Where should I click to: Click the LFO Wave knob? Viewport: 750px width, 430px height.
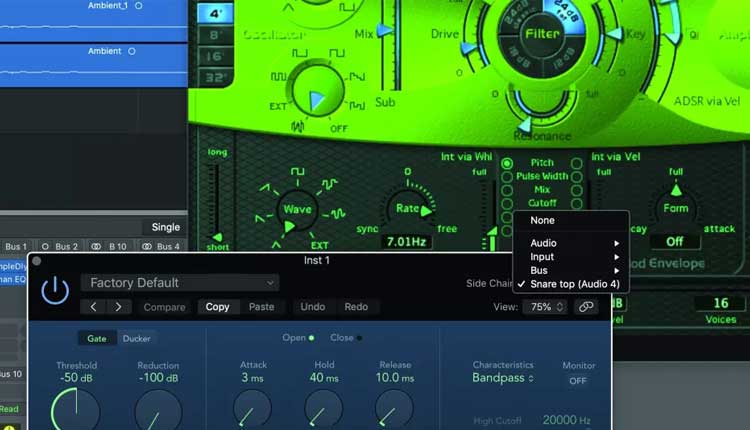298,210
